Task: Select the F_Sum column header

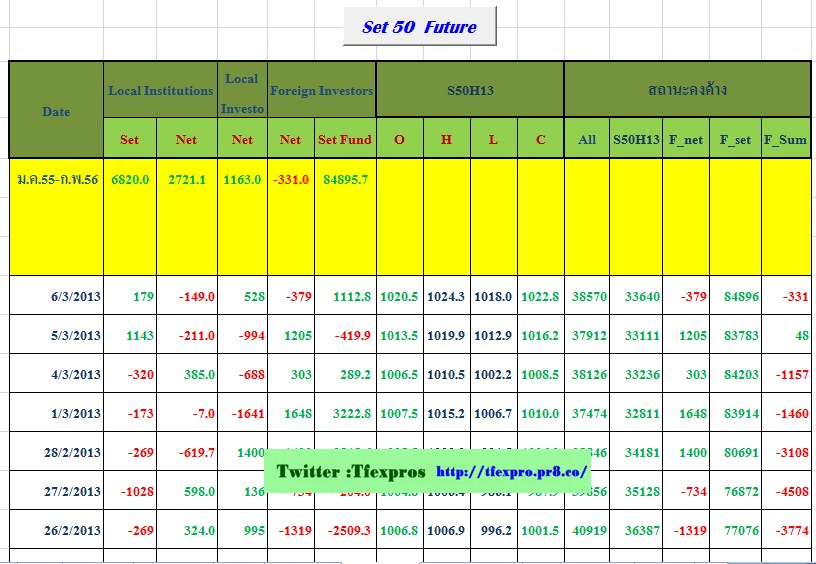Action: [785, 139]
